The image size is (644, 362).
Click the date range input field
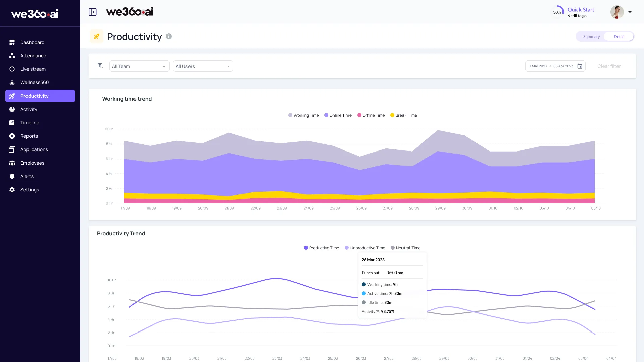click(550, 66)
